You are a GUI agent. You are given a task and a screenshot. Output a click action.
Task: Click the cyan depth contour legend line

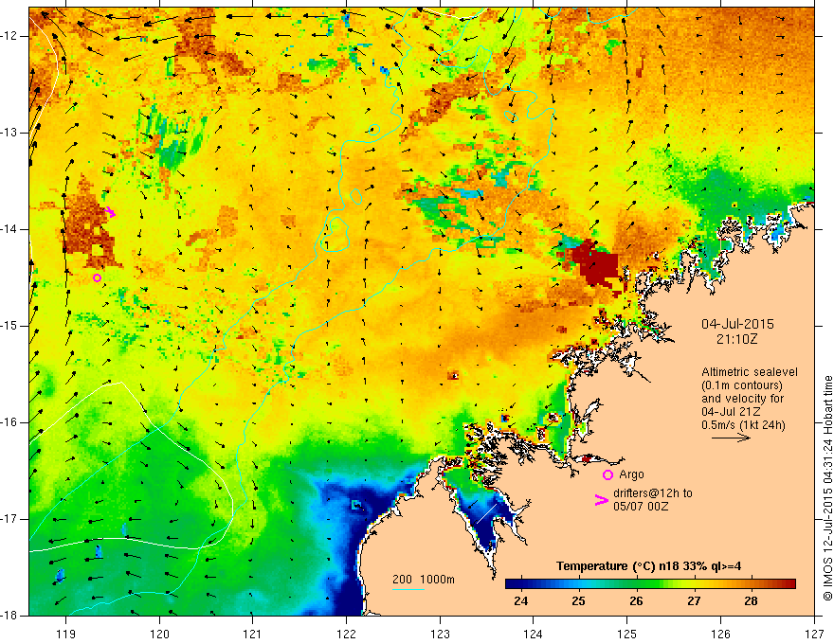pos(408,589)
